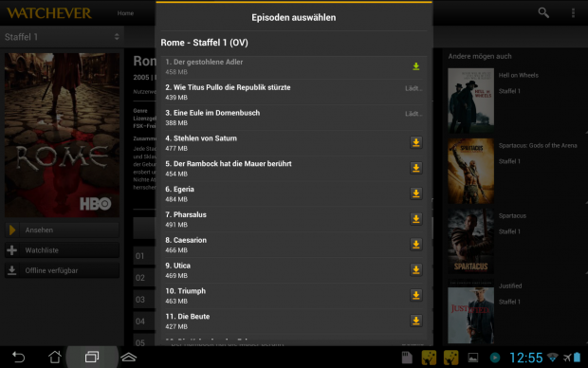588x368 pixels.
Task: Select episode 3 Eine Eule im Dornenbusch
Action: pyautogui.click(x=294, y=118)
